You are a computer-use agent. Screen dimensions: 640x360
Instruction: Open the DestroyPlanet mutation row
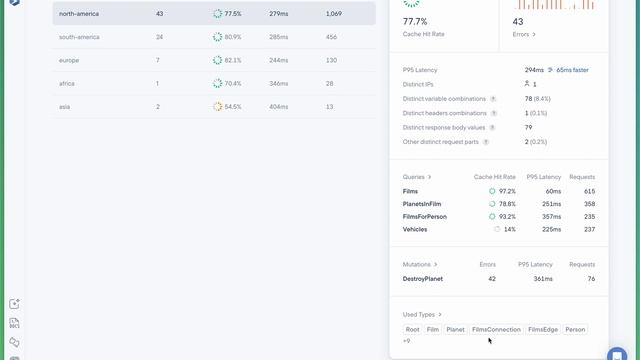pos(499,279)
